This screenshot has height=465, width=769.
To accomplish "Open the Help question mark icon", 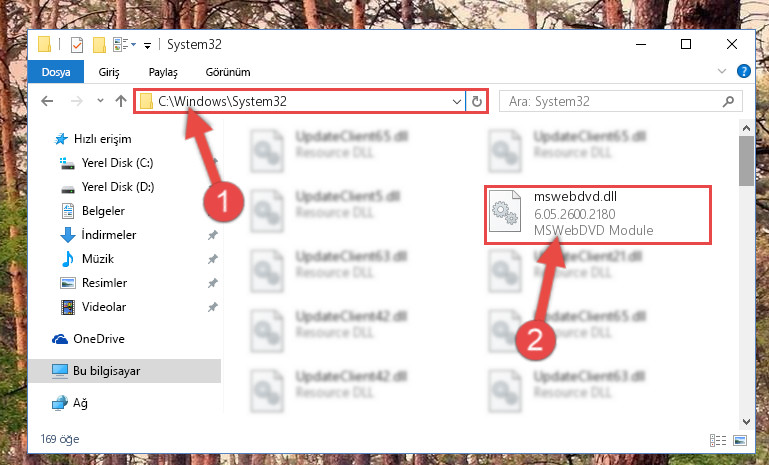I will tap(743, 71).
